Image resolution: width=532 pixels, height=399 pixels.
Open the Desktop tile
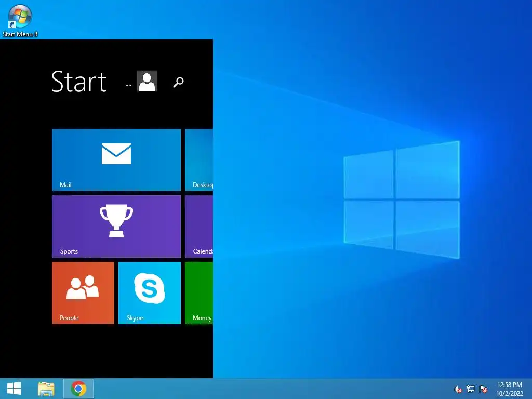pyautogui.click(x=199, y=160)
